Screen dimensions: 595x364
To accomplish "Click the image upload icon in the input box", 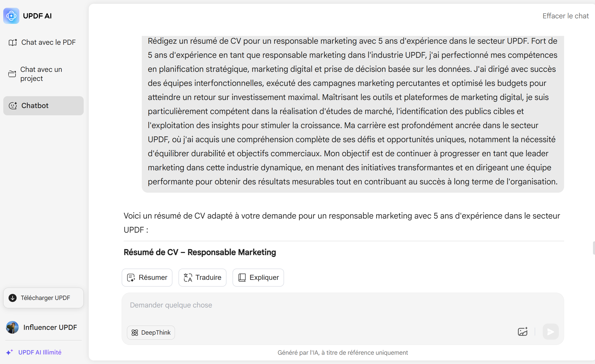I will tap(523, 332).
